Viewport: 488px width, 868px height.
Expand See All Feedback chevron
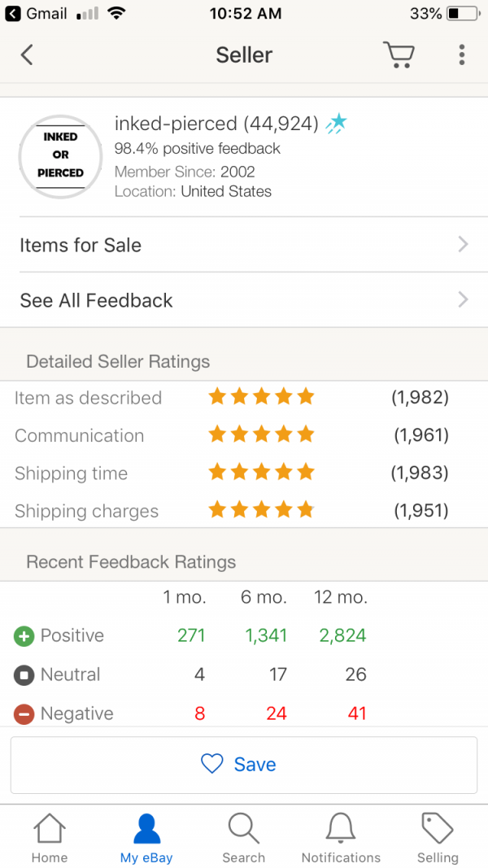(x=463, y=300)
